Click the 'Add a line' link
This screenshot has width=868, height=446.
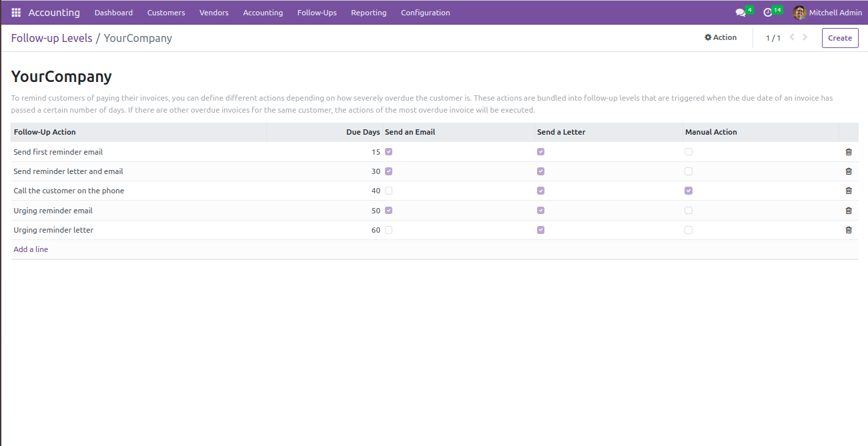click(31, 249)
